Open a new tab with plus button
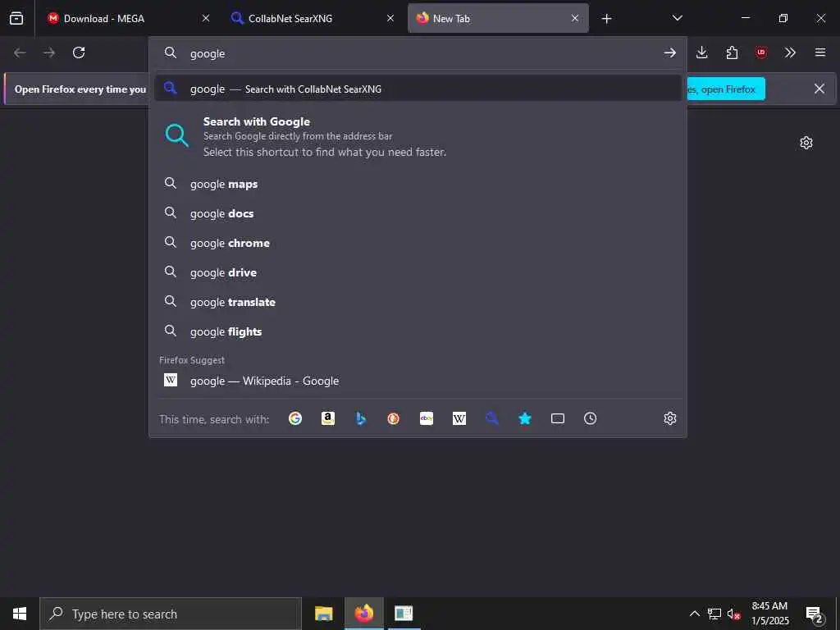Viewport: 840px width, 630px height. coord(606,19)
